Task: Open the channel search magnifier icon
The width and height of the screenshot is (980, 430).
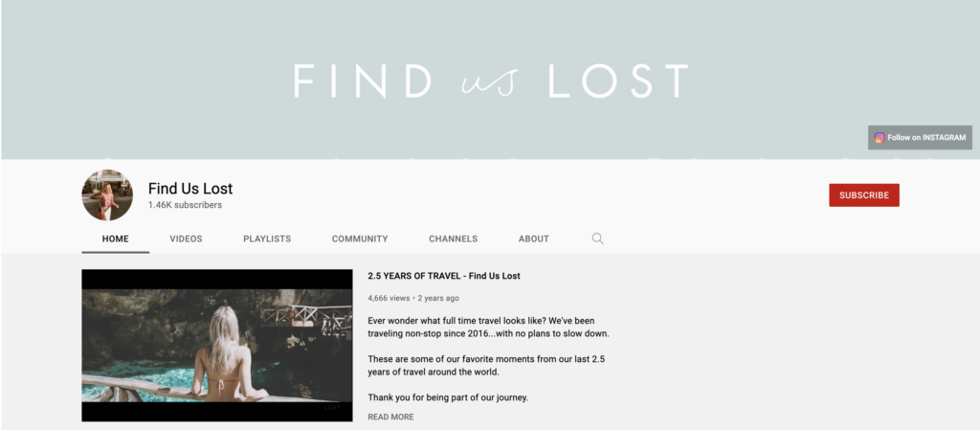Action: (x=597, y=238)
